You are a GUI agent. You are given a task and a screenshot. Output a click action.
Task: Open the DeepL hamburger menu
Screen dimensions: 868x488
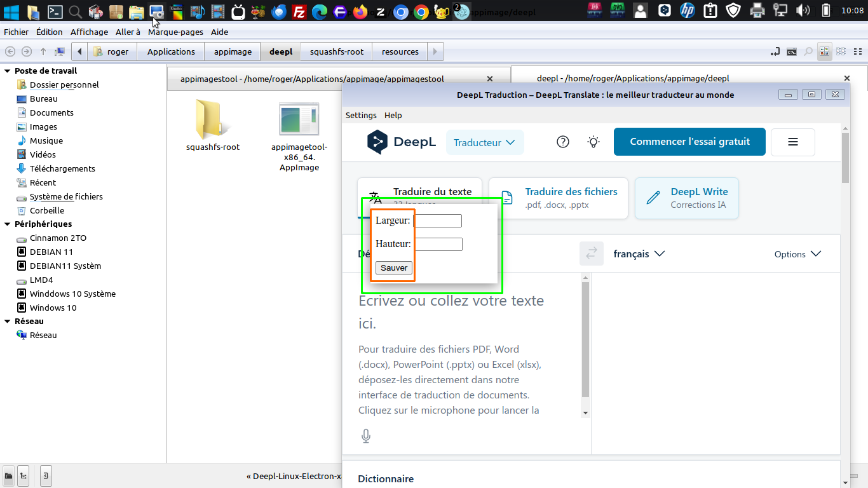pos(792,142)
